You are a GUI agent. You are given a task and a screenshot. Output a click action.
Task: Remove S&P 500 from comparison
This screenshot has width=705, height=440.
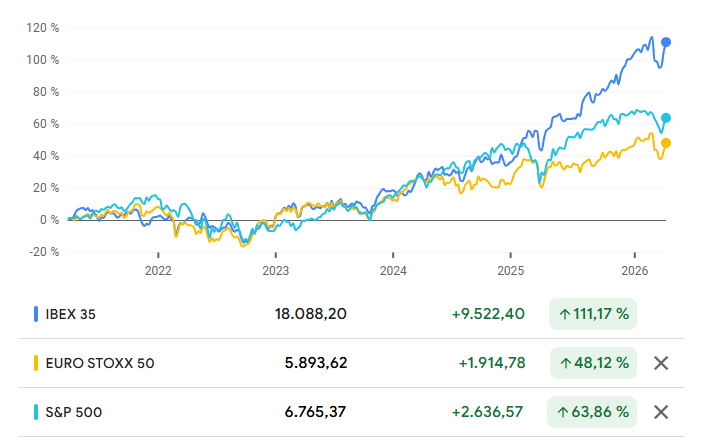pos(660,412)
